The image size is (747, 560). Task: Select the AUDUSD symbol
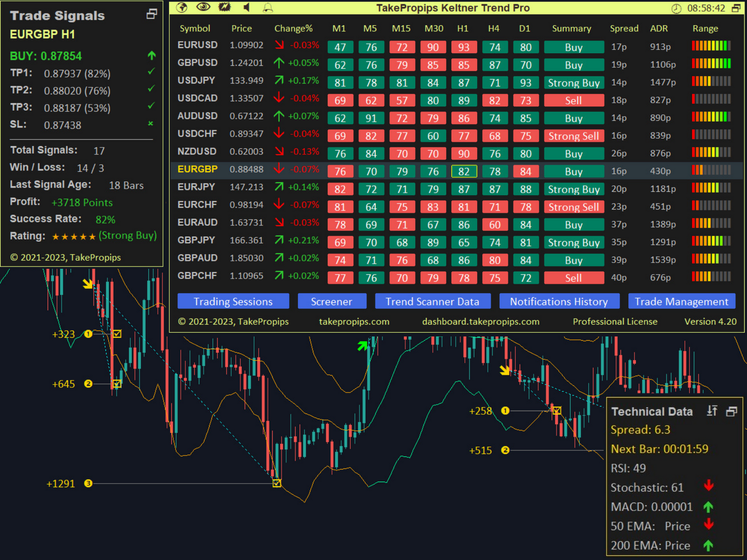[x=197, y=116]
